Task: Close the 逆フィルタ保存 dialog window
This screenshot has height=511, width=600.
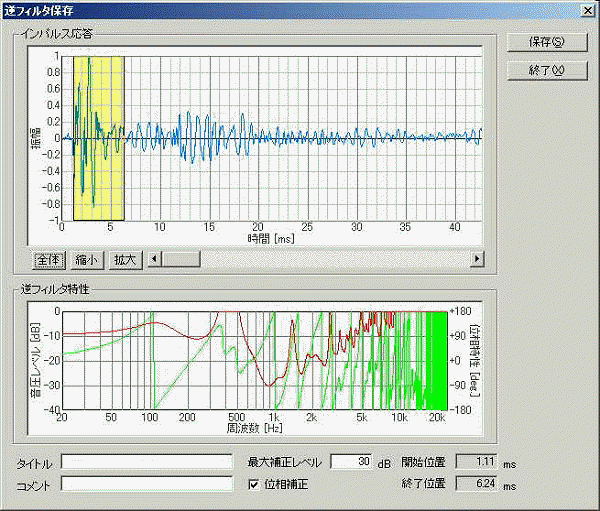Action: point(588,10)
